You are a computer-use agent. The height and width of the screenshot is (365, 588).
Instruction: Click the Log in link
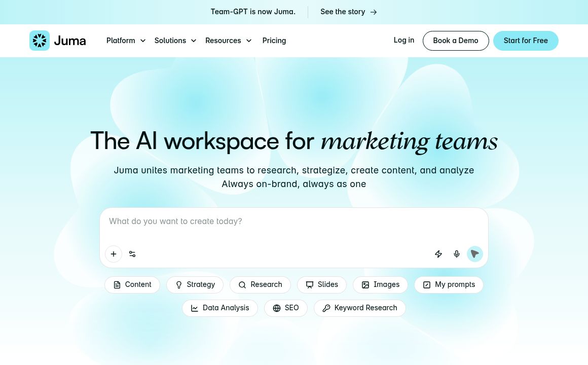(x=403, y=40)
